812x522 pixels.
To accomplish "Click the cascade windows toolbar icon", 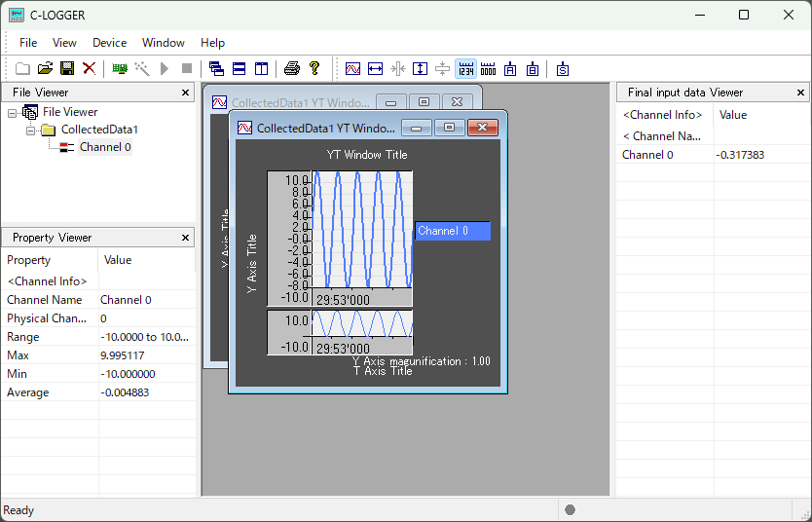I will 216,68.
